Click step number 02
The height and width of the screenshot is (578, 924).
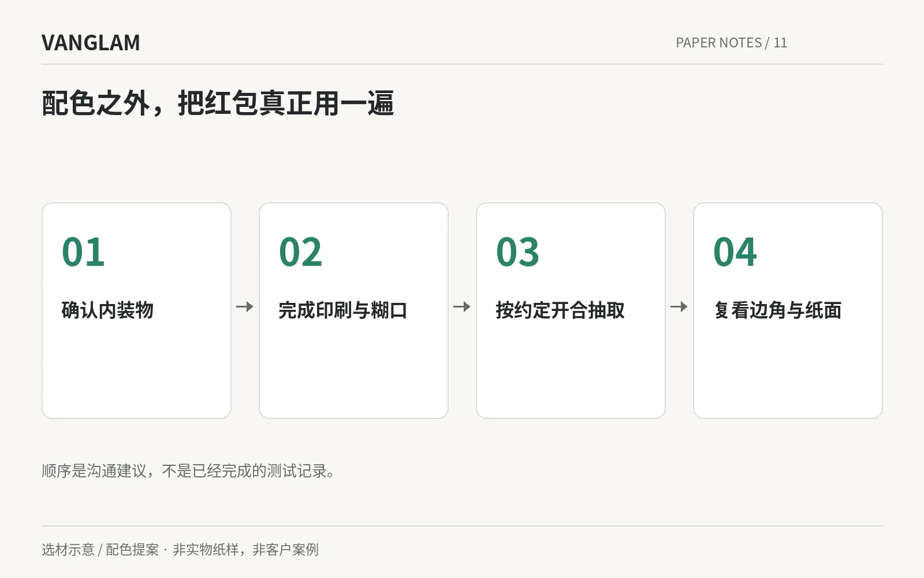[x=300, y=252]
